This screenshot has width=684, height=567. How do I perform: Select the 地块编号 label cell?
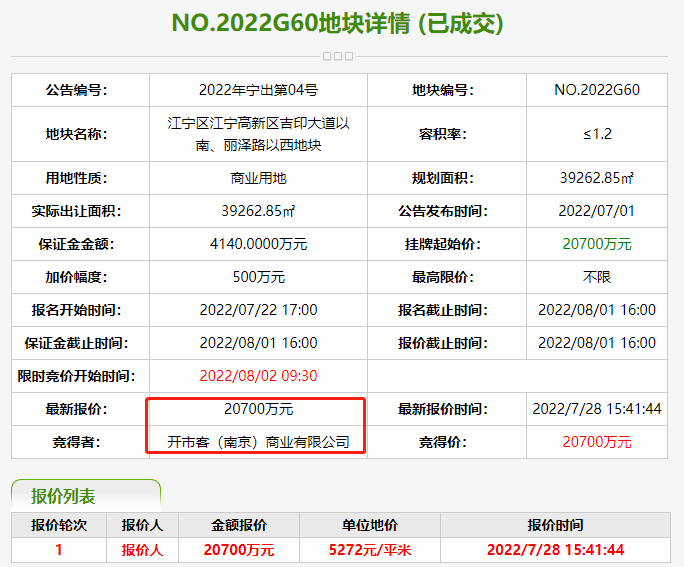pos(447,90)
